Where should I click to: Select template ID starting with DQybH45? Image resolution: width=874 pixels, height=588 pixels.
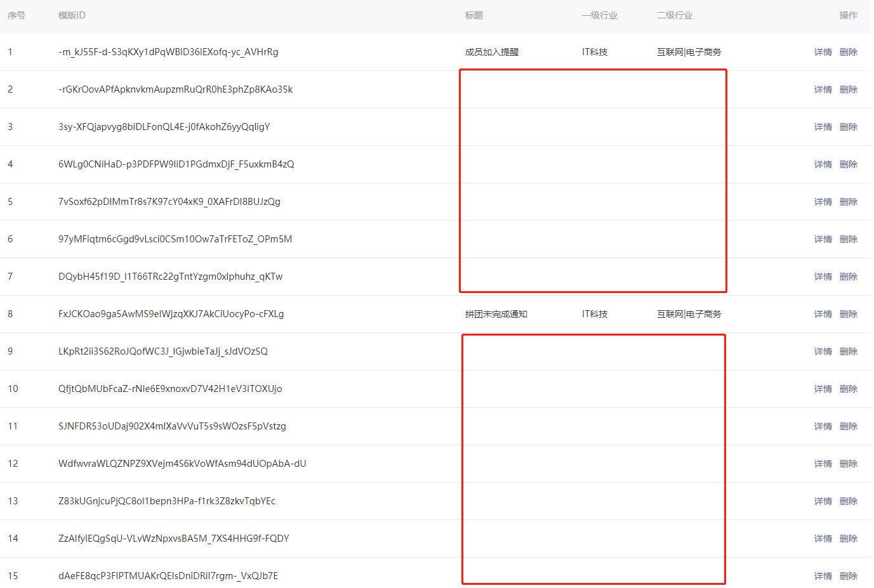(170, 277)
